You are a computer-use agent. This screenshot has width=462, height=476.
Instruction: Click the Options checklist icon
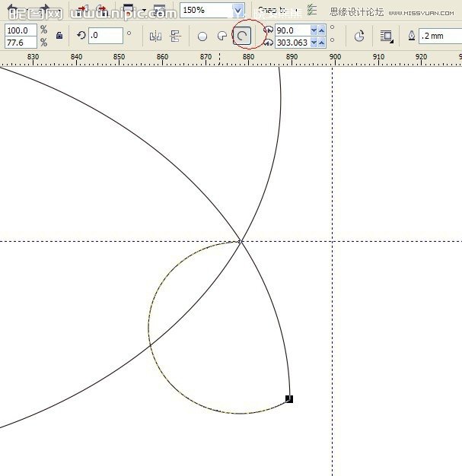312,10
